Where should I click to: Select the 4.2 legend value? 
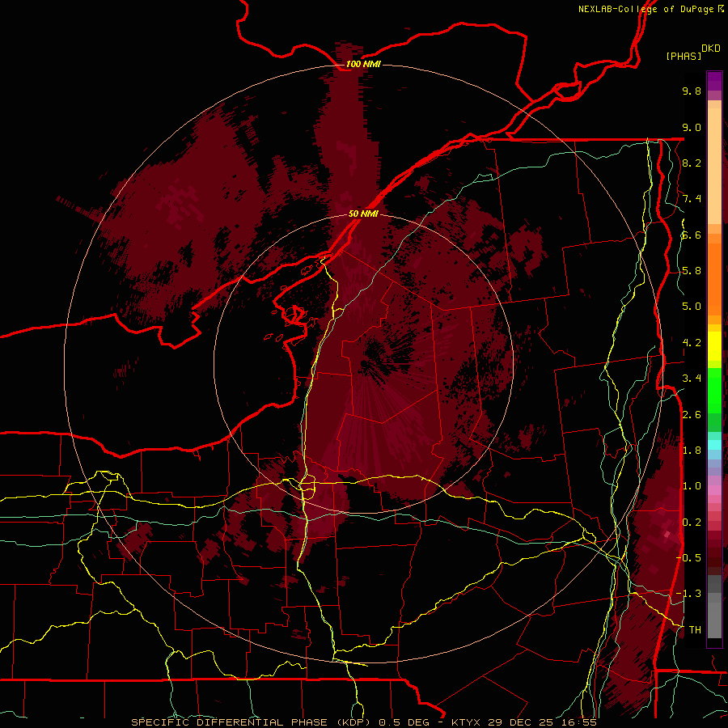click(x=692, y=343)
